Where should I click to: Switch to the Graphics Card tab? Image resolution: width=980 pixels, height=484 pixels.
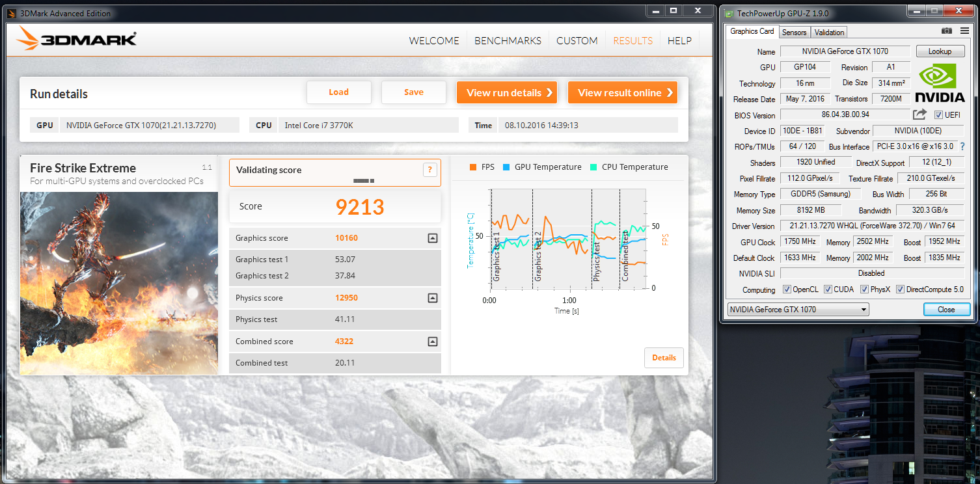(x=752, y=31)
